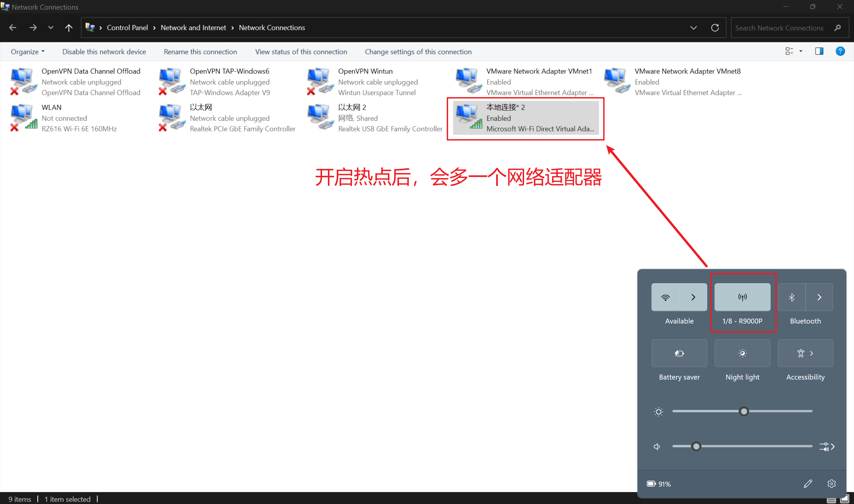The height and width of the screenshot is (504, 854).
Task: Click View status of this connection
Action: 301,52
